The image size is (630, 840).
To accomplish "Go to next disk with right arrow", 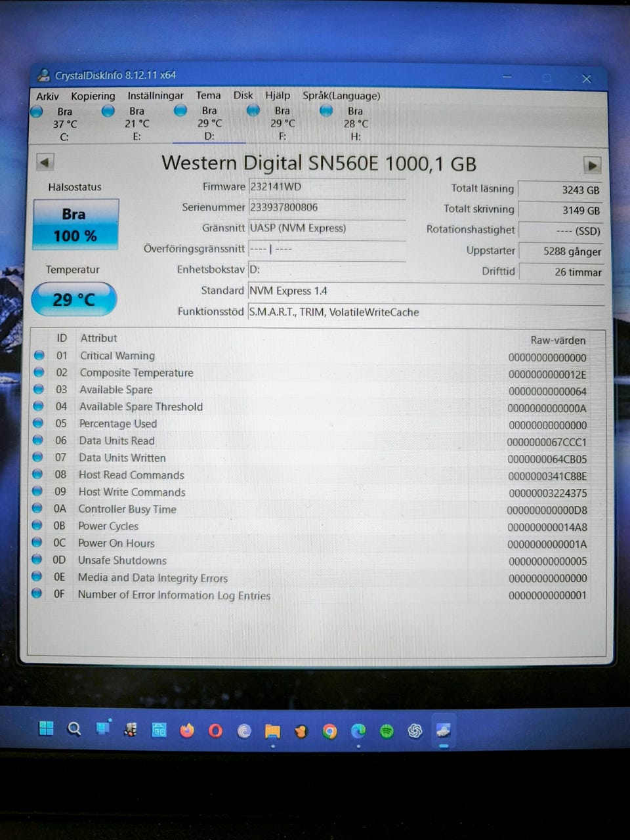I will (592, 165).
